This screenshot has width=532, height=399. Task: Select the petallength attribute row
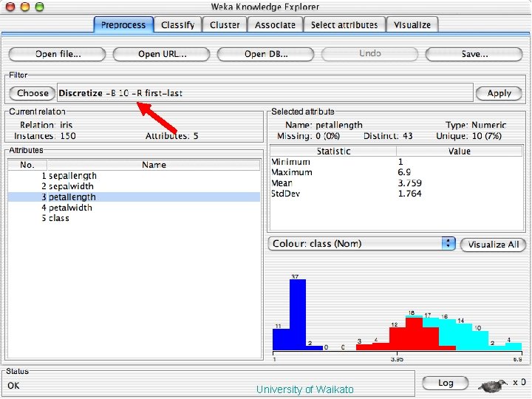coord(134,197)
